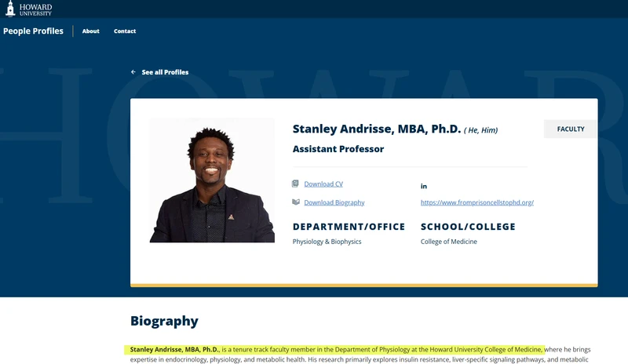This screenshot has width=628, height=364.
Task: Click the SCHOOL/COLLEGE heading
Action: [x=468, y=227]
